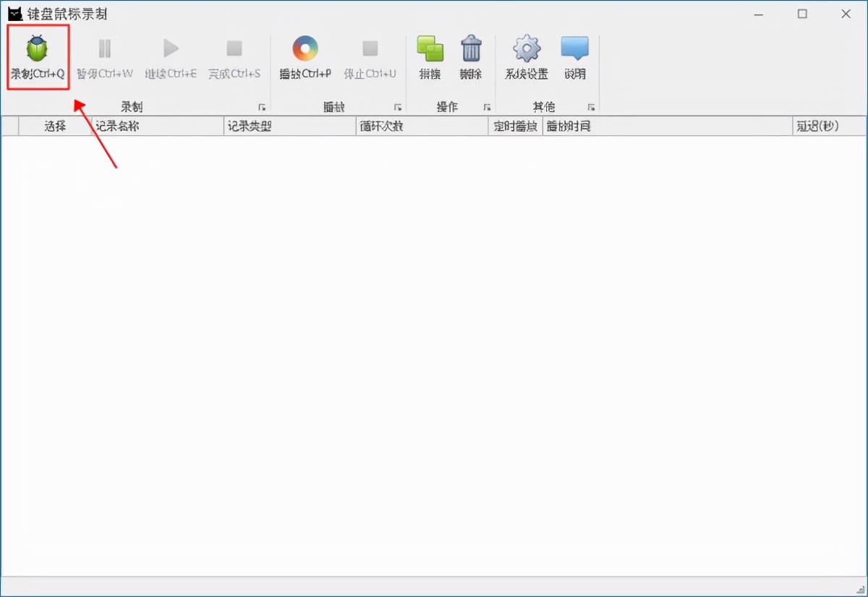This screenshot has width=868, height=597.
Task: Open the 播放 group's corner launcher arrow
Action: point(398,107)
